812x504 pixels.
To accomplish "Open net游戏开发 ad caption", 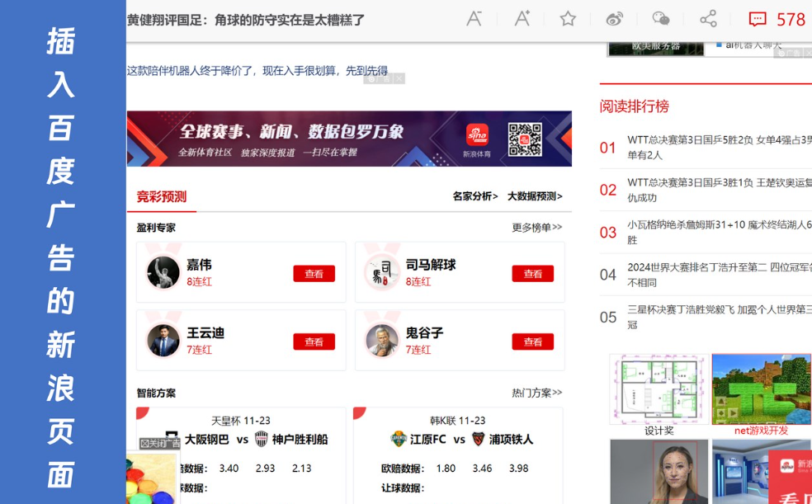I will click(x=761, y=431).
